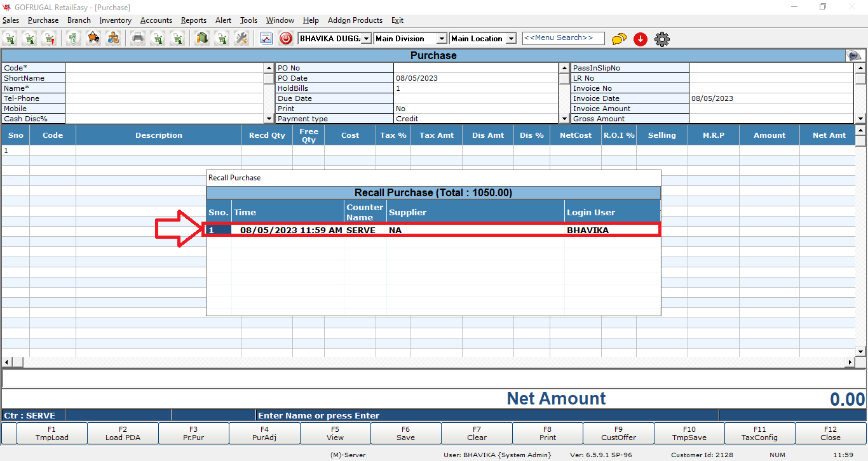The height and width of the screenshot is (461, 868).
Task: Click the red download arrow icon
Action: (641, 39)
